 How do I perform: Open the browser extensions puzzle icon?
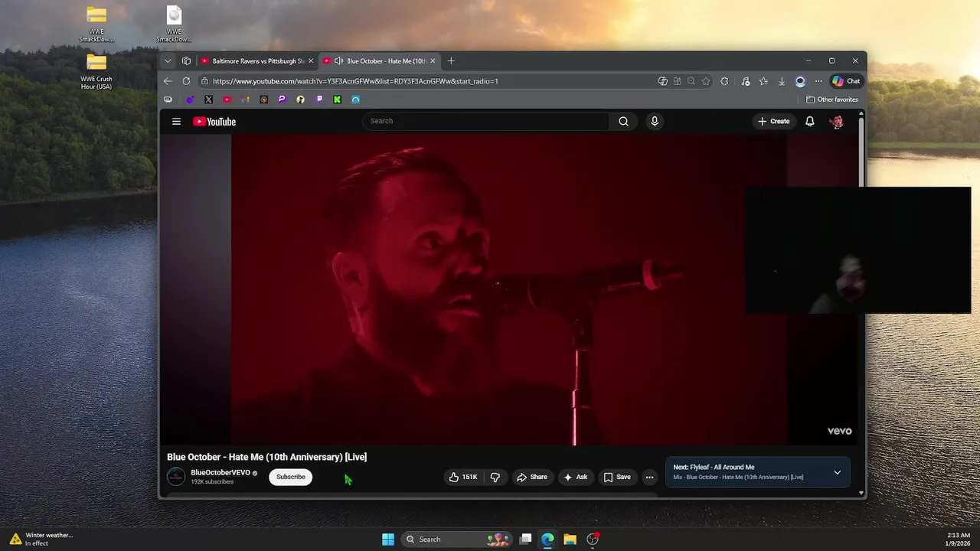(x=724, y=81)
